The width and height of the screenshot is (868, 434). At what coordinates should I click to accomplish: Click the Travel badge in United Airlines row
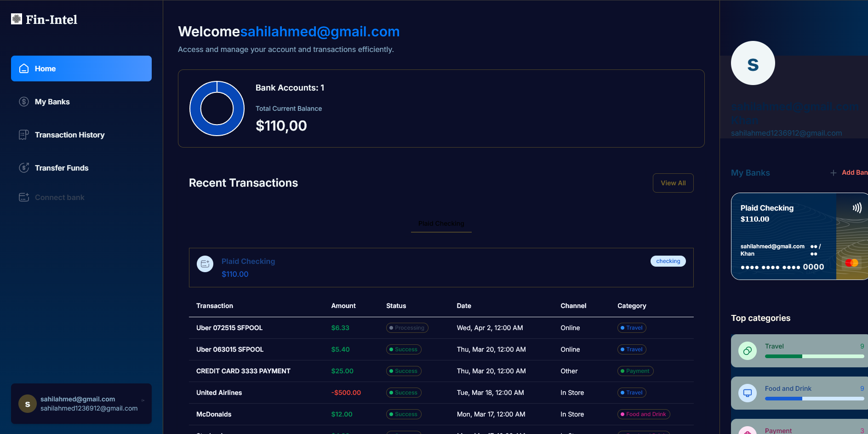click(632, 393)
